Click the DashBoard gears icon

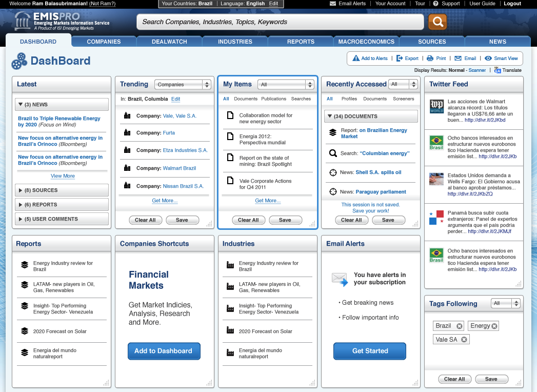tap(19, 61)
